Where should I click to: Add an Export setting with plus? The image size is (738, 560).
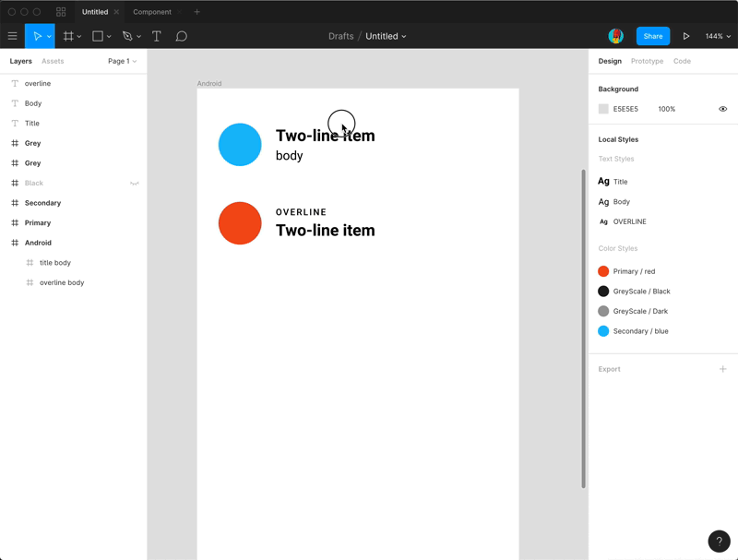(x=722, y=369)
